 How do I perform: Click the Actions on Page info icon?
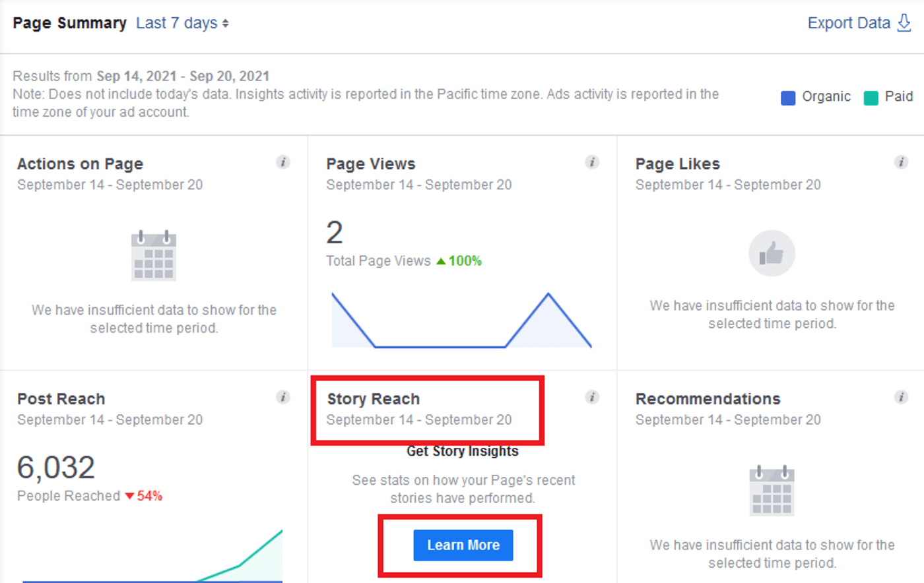(283, 162)
